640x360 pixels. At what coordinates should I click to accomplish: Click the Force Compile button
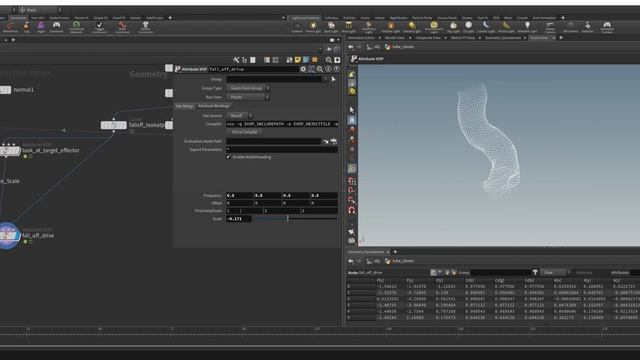(x=244, y=132)
